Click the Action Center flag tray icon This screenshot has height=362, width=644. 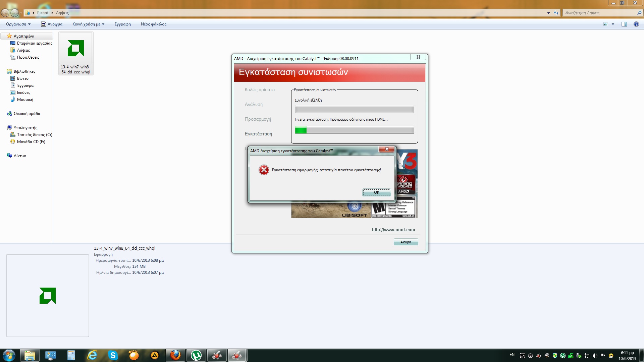coord(603,355)
